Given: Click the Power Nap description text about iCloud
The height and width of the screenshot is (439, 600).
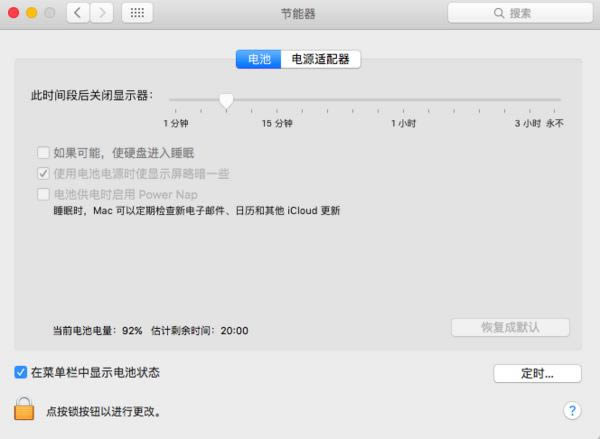Looking at the screenshot, I should (197, 211).
